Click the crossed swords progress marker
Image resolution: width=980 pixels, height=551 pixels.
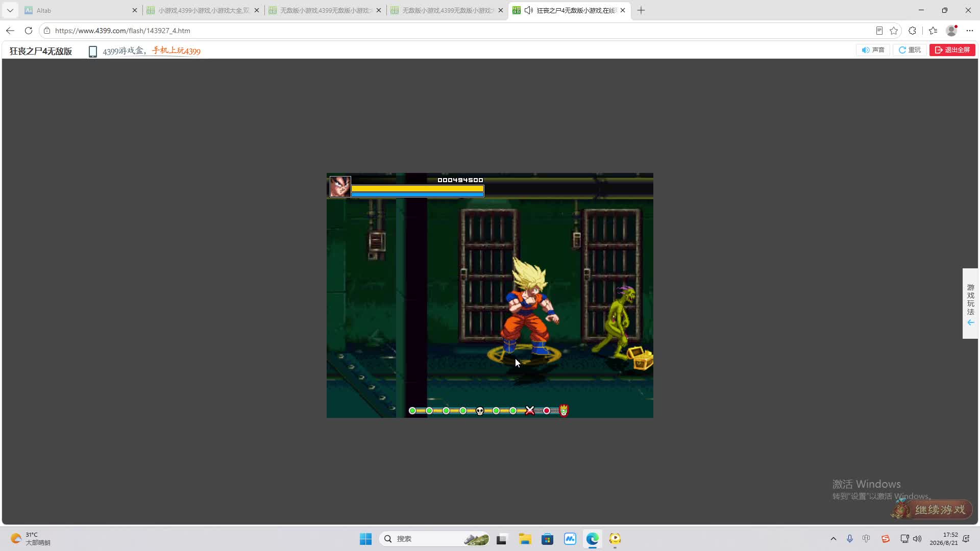coord(530,411)
